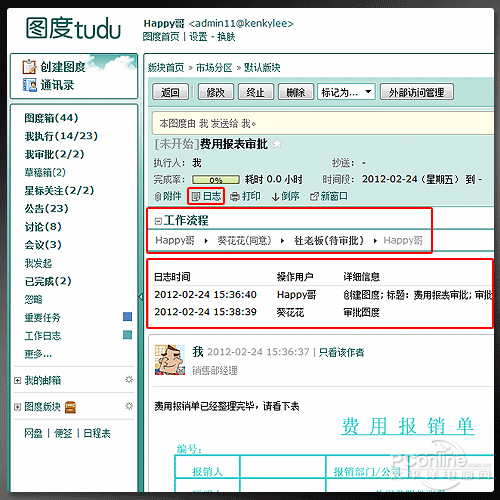Open 设置 link in header
This screenshot has height=500, width=500.
point(198,36)
